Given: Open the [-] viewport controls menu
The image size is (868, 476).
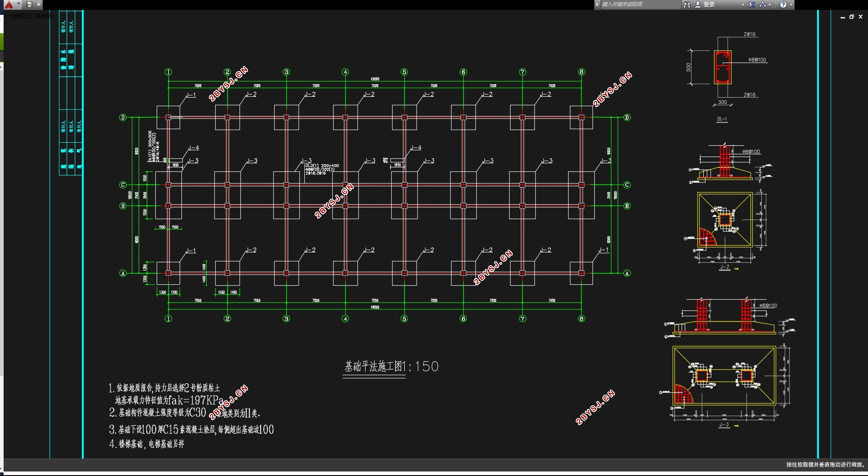Looking at the screenshot, I should pos(8,16).
